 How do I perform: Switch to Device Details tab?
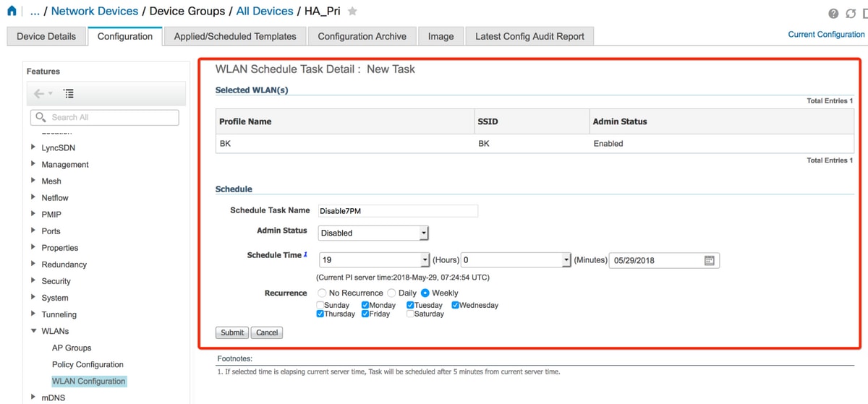click(46, 36)
